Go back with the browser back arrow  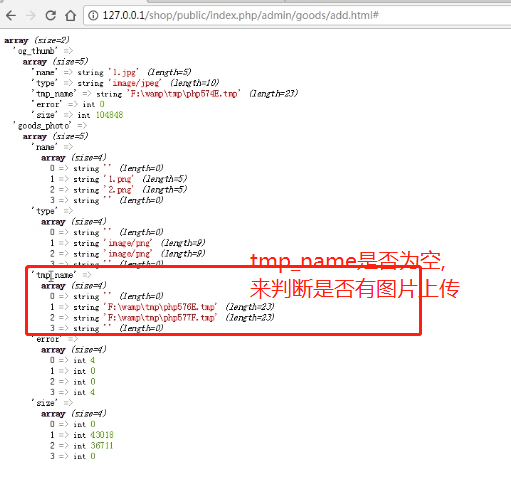11,15
